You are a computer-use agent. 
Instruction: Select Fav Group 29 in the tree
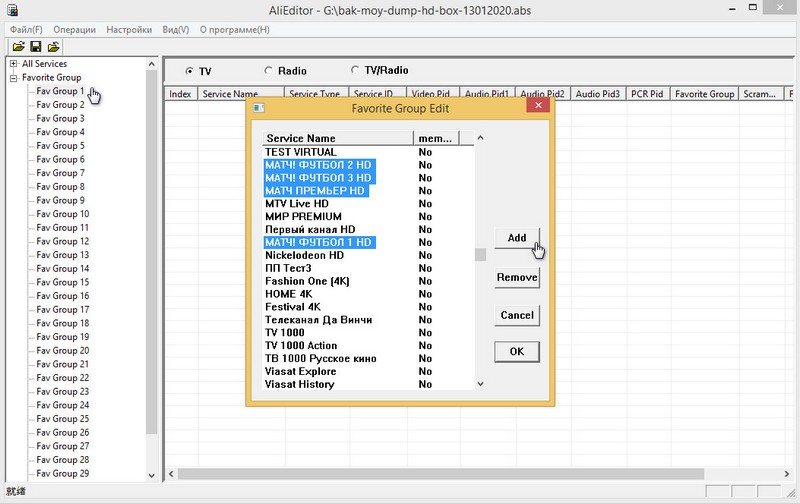[x=62, y=474]
